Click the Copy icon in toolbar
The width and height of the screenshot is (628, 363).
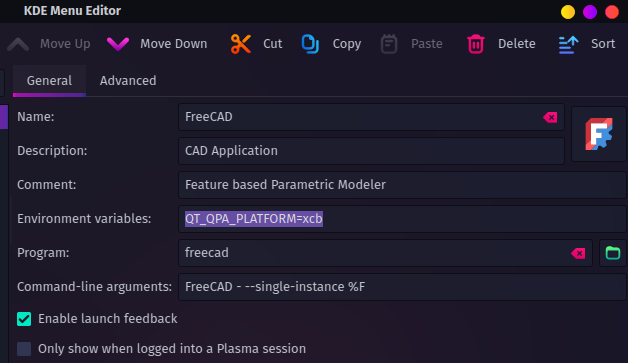click(x=310, y=44)
